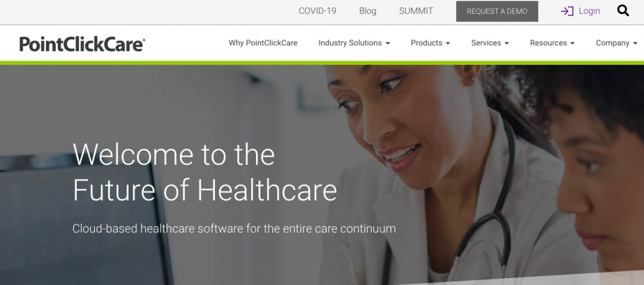Expand the Products dropdown menu
Image resolution: width=644 pixels, height=285 pixels.
click(x=430, y=43)
